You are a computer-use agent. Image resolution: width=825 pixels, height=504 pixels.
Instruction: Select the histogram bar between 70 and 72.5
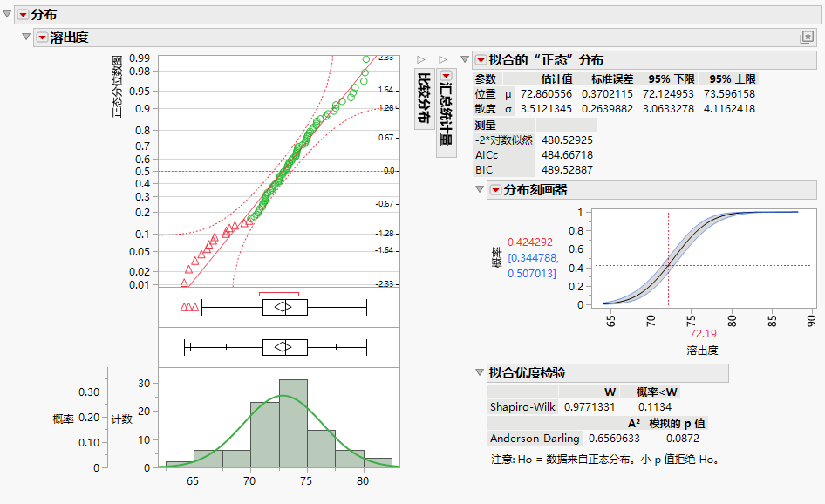264,434
